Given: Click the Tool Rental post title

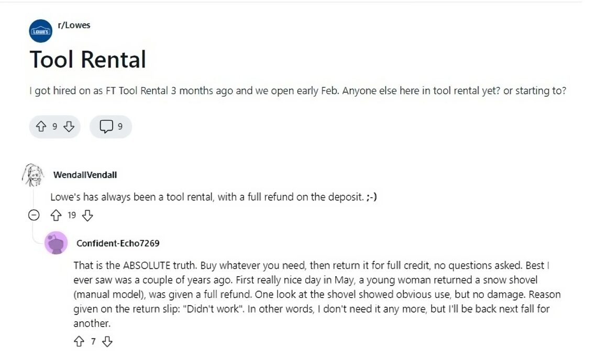Looking at the screenshot, I should point(88,59).
